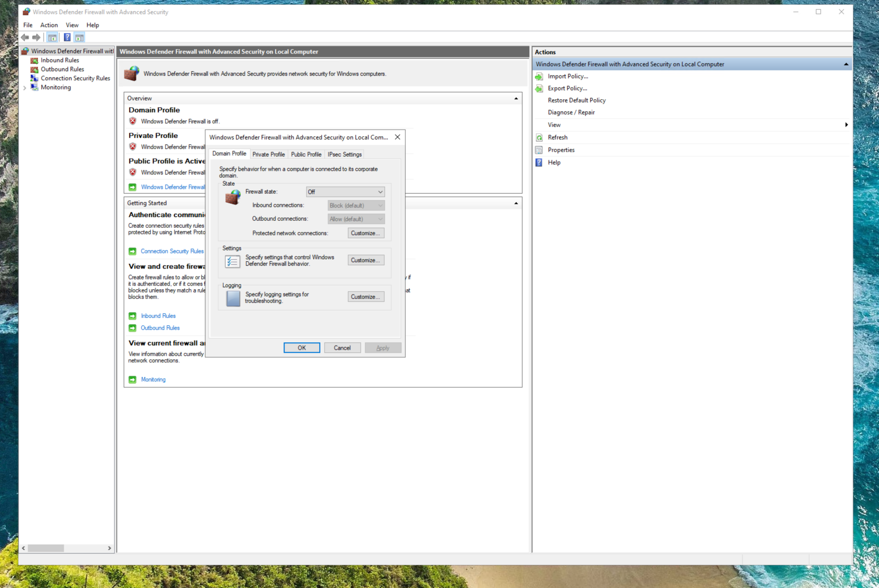The height and width of the screenshot is (588, 879).
Task: Click Diagnose / Repair action
Action: [x=571, y=113]
